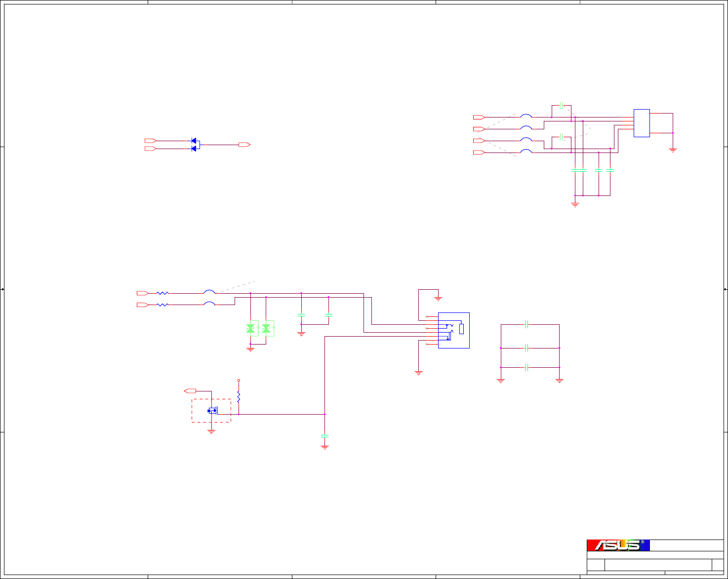Select the left-pointing port wired to the MOSFET
This screenshot has width=728, height=579.
point(190,391)
